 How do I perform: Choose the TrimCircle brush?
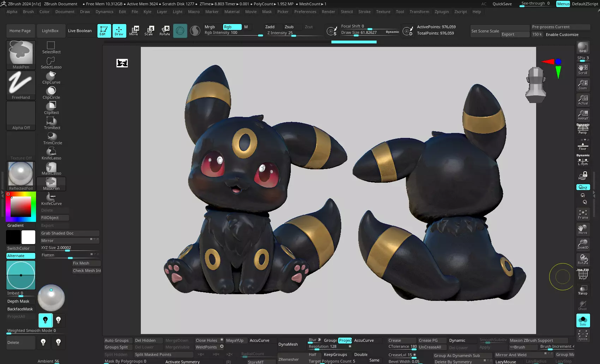52,138
